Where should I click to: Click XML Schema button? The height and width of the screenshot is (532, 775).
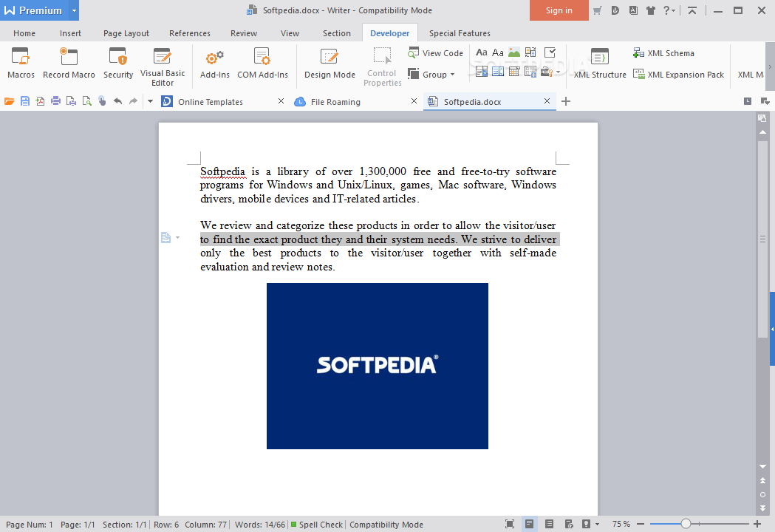tap(663, 53)
